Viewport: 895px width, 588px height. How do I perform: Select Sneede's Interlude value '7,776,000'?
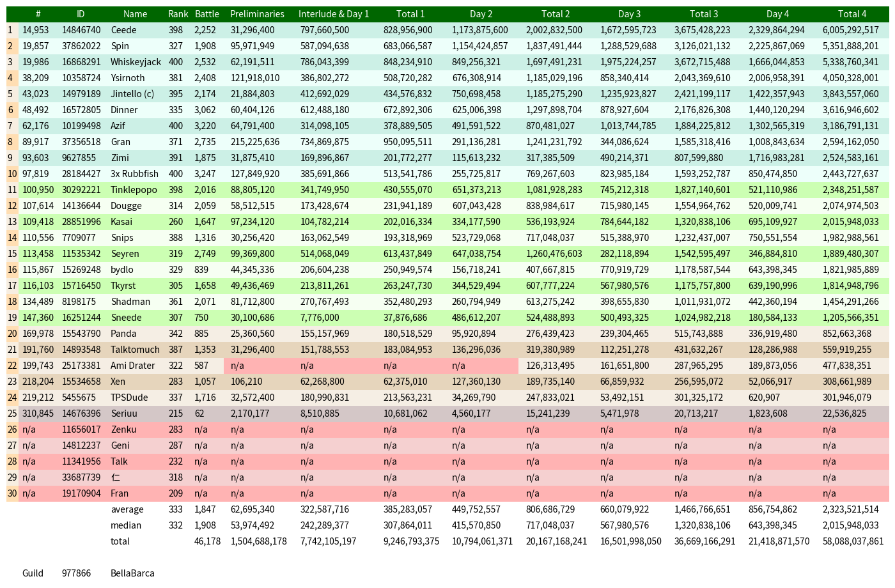[320, 318]
